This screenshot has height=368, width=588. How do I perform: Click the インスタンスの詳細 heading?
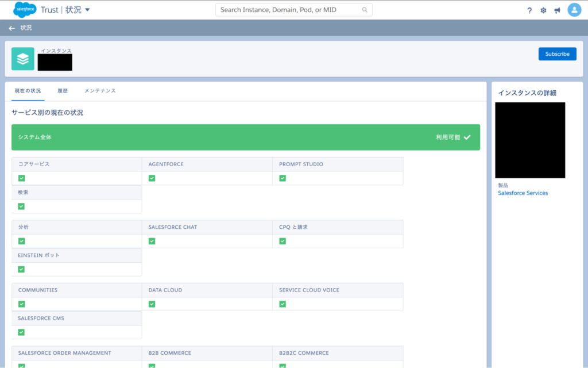[x=527, y=93]
